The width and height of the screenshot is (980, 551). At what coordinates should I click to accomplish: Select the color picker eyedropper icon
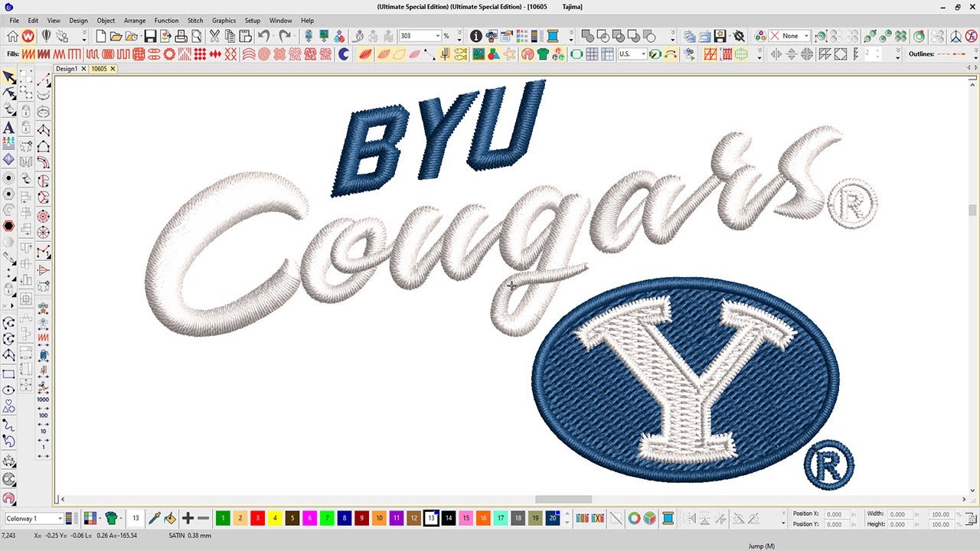click(154, 518)
